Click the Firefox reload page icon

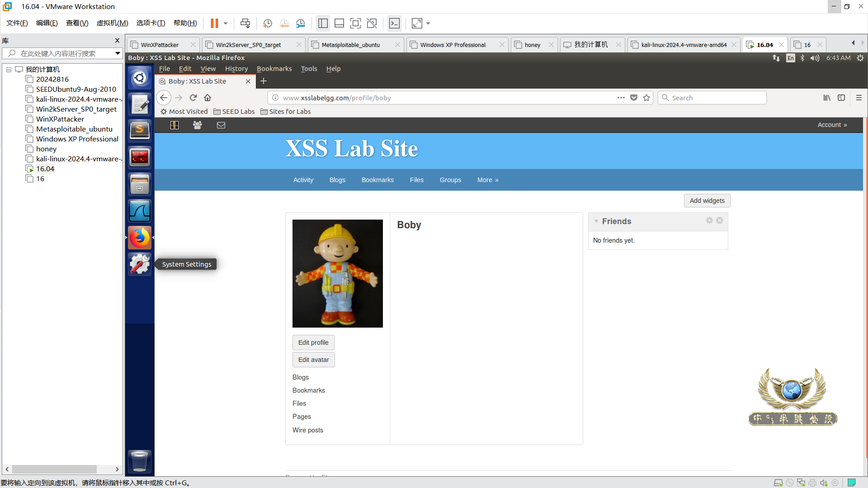(x=193, y=98)
